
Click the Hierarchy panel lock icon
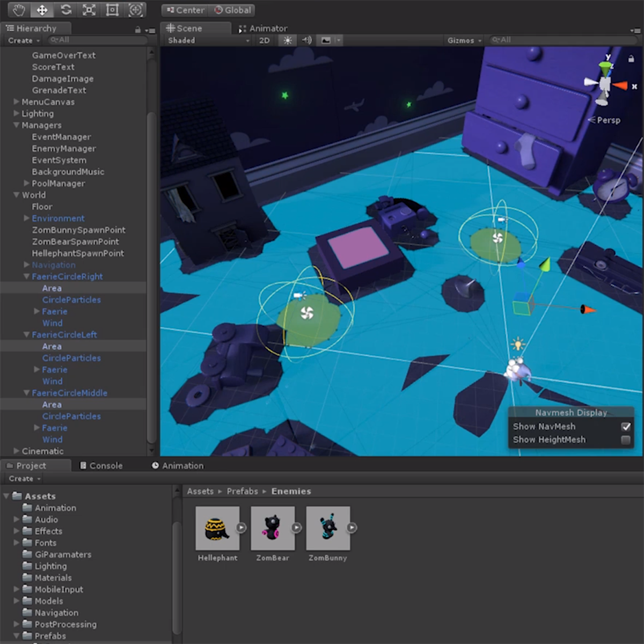[x=138, y=30]
